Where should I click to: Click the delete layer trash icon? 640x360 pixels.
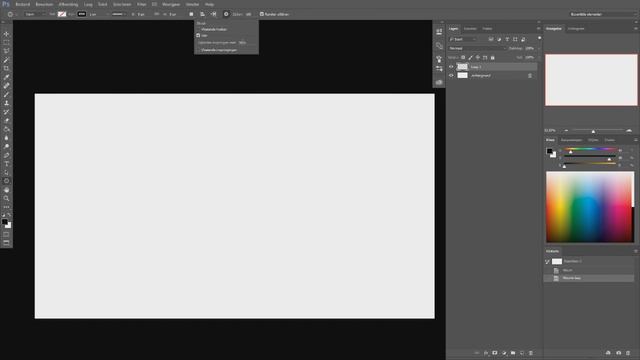(531, 353)
